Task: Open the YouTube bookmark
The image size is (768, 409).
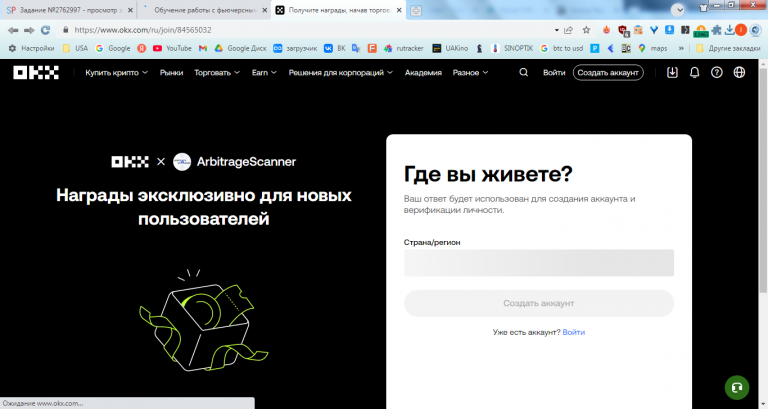Action: click(x=172, y=48)
